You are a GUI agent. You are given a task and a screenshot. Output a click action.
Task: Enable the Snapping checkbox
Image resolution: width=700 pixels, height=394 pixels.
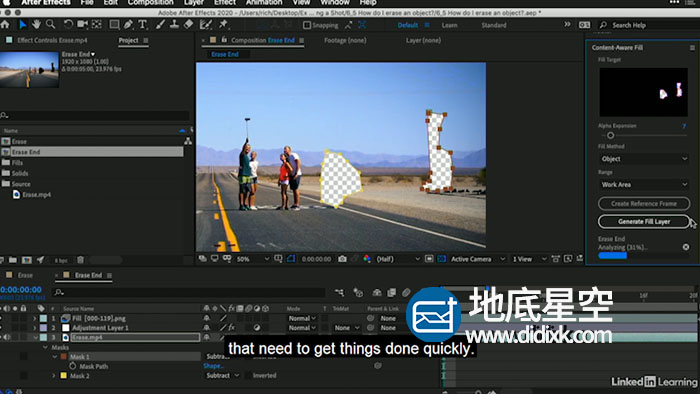click(x=307, y=25)
